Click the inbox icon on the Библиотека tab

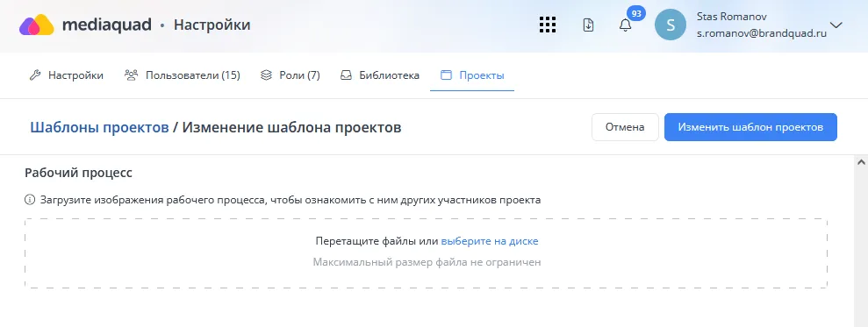coord(346,75)
